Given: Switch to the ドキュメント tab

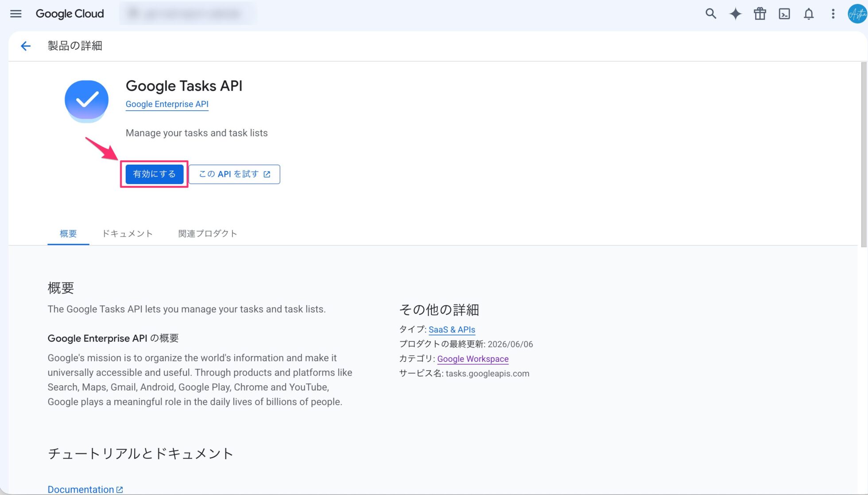Looking at the screenshot, I should tap(128, 233).
